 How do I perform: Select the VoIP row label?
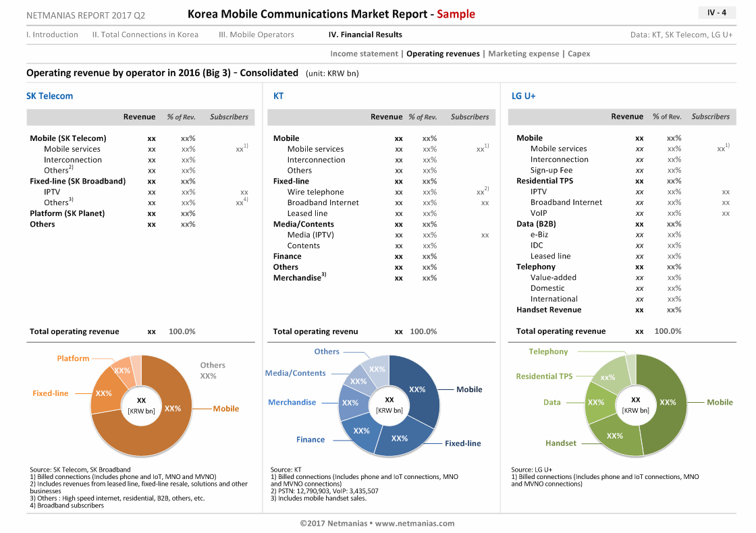click(539, 213)
